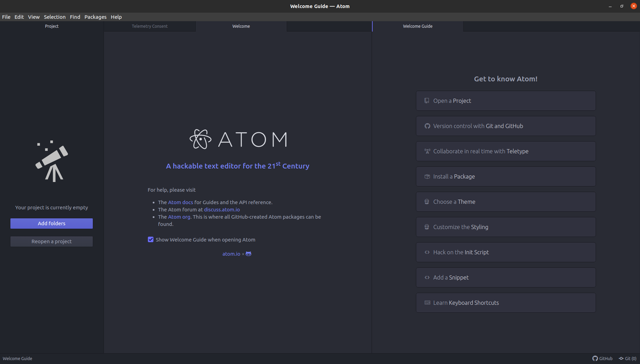Select the Welcome Guide tab

[417, 26]
